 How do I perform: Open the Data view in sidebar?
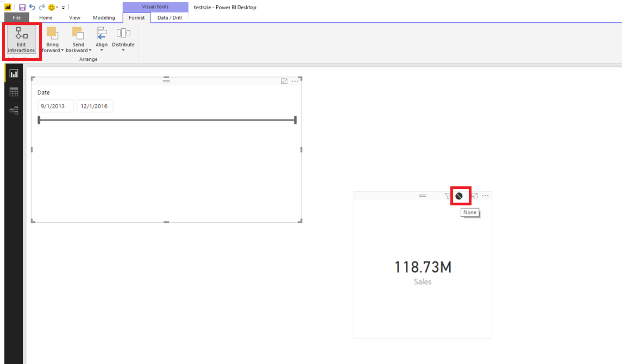14,92
